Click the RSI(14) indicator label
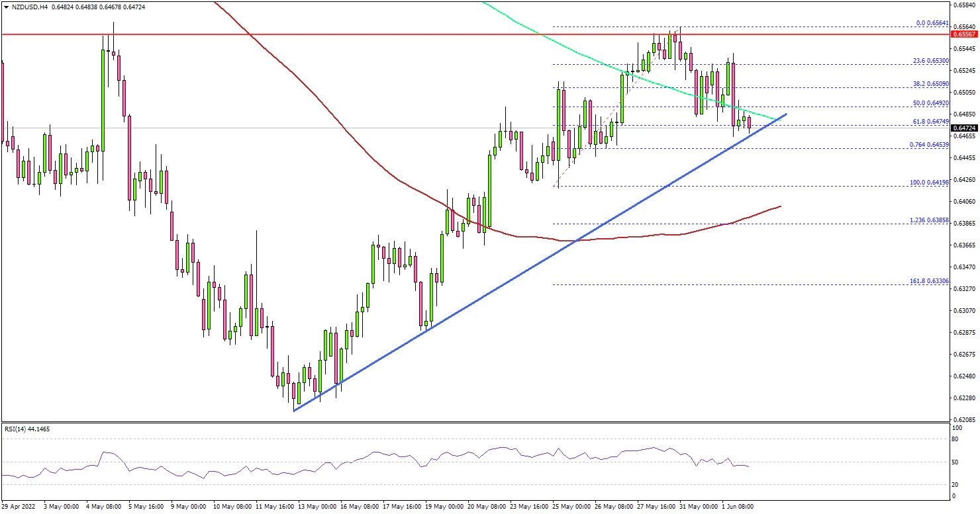The image size is (980, 514). [26, 429]
